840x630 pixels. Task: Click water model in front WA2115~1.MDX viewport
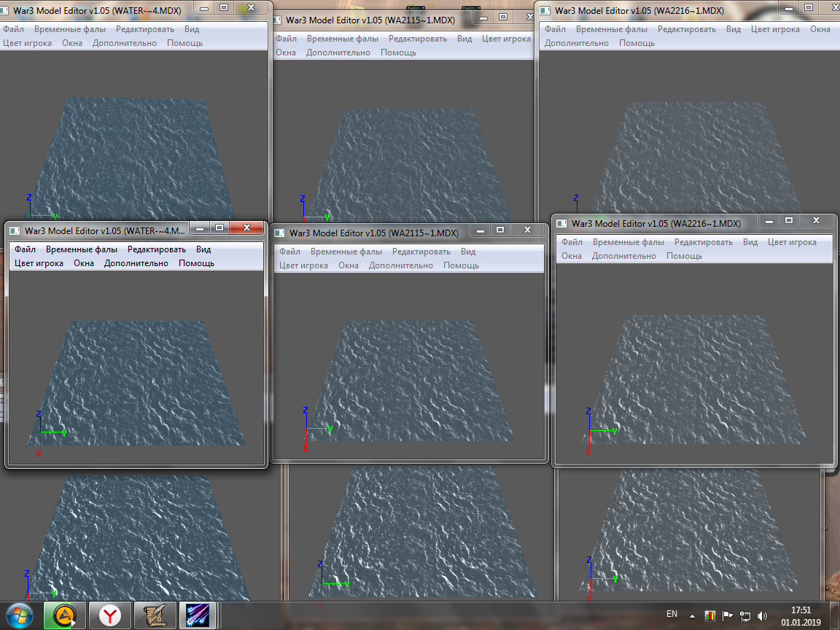410,381
